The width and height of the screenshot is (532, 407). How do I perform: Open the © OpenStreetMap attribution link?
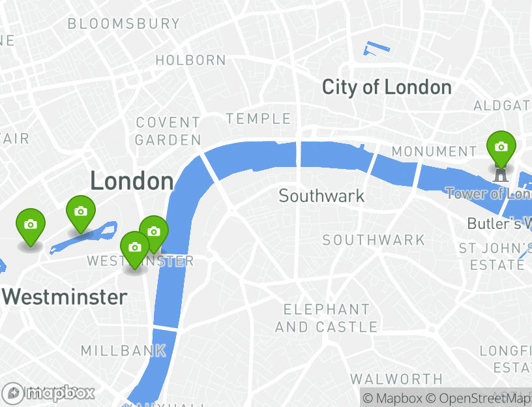pos(478,398)
